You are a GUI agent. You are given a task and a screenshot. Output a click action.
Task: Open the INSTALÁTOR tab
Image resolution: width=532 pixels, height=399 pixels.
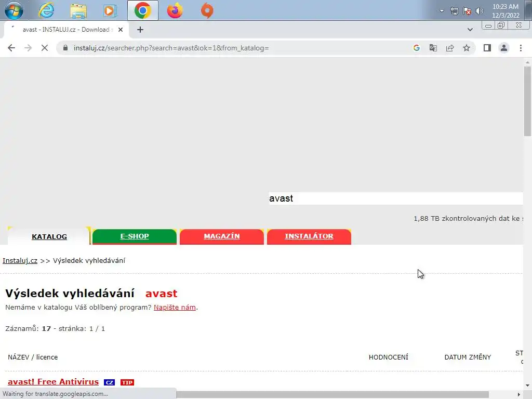click(309, 236)
